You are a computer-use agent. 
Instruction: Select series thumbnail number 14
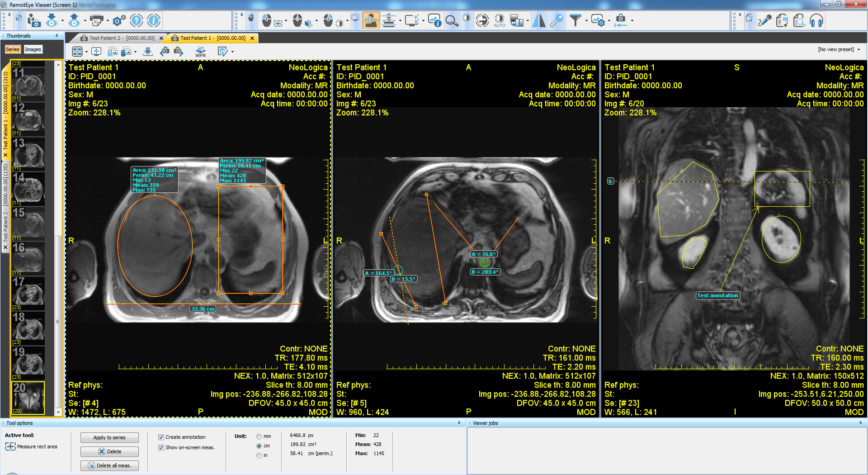pyautogui.click(x=28, y=189)
